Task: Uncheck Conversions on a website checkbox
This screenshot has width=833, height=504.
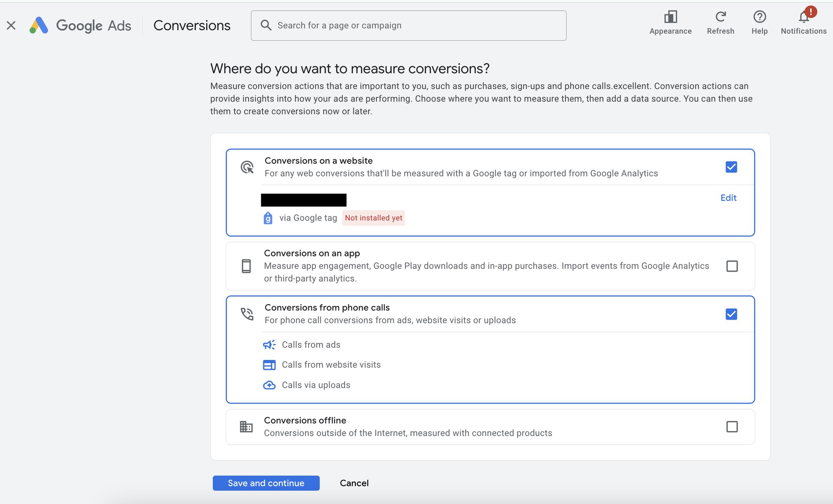Action: (731, 167)
